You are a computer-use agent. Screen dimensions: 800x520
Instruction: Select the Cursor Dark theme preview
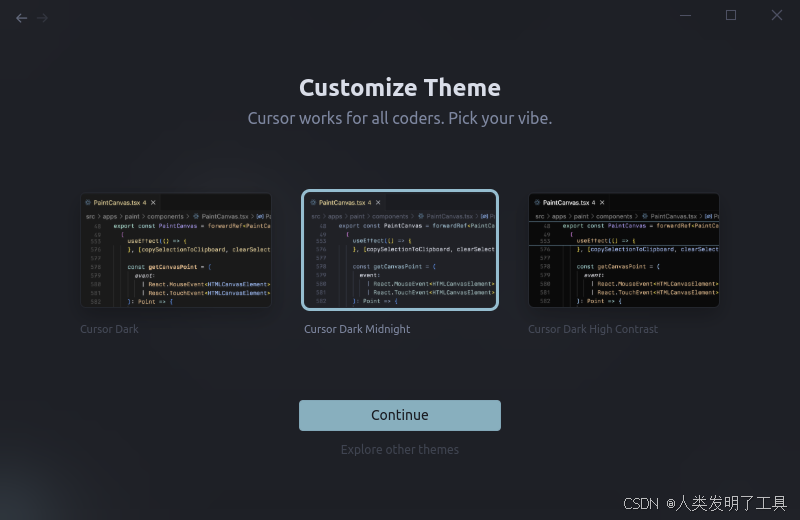point(176,250)
